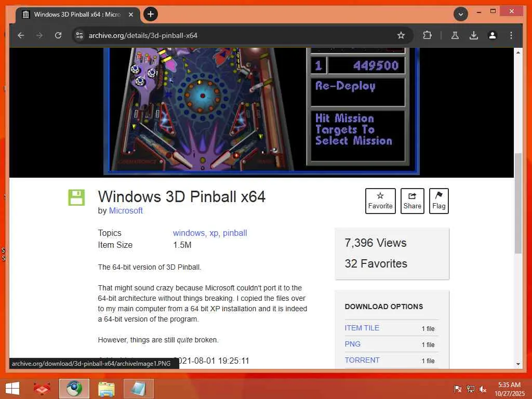The width and height of the screenshot is (532, 399).
Task: Click the 'Windows 3D Pinball x64' page title
Action: click(182, 197)
